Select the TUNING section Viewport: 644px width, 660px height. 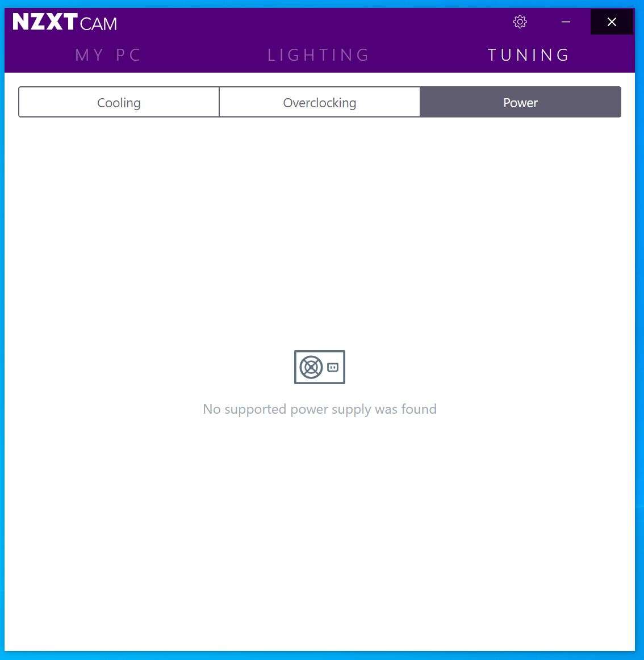pos(529,55)
